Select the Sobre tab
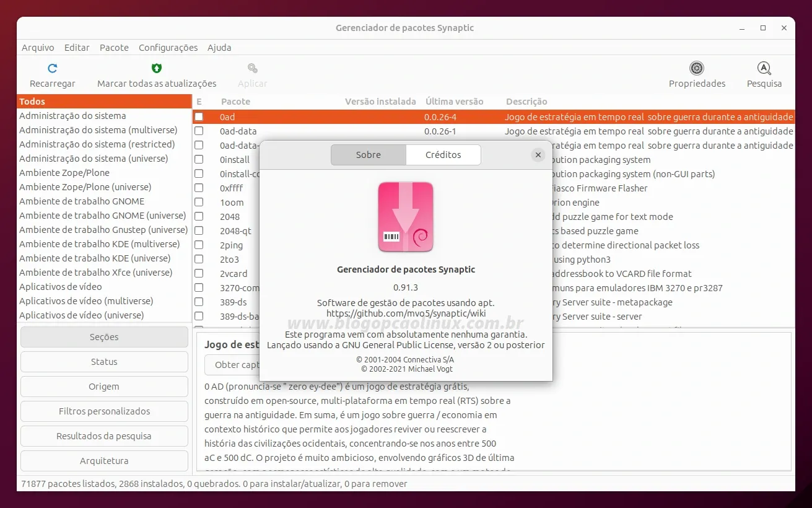 [369, 155]
